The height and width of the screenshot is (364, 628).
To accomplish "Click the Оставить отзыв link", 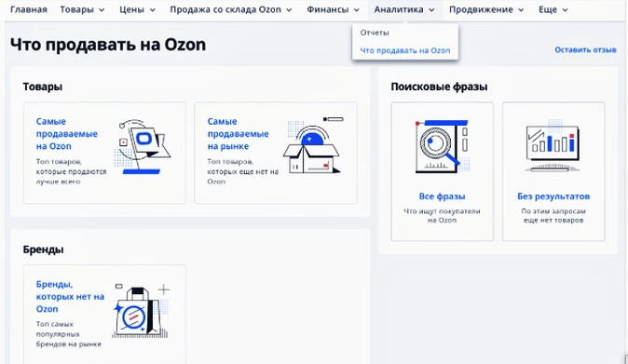I will tap(585, 50).
